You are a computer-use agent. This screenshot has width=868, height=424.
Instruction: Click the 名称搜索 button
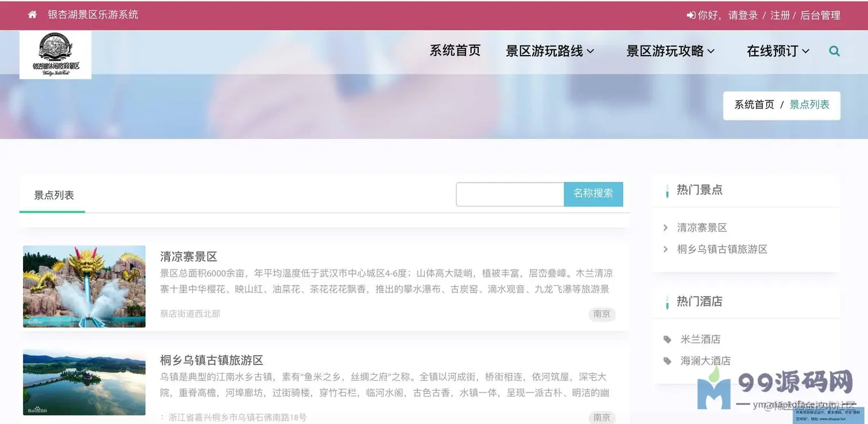tap(594, 194)
